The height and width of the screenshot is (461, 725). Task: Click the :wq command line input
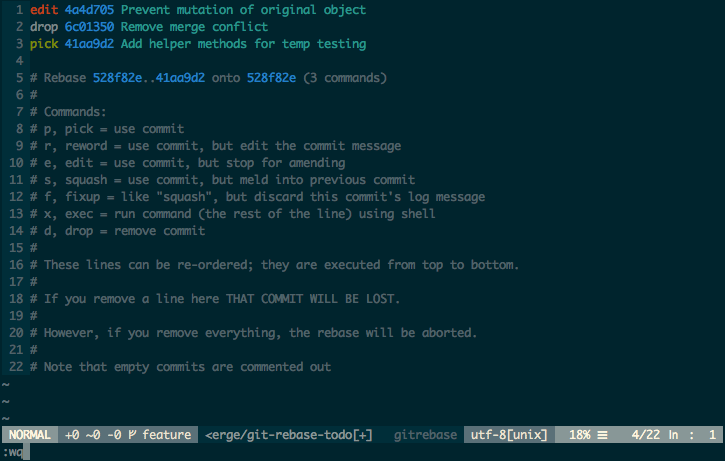(13, 452)
